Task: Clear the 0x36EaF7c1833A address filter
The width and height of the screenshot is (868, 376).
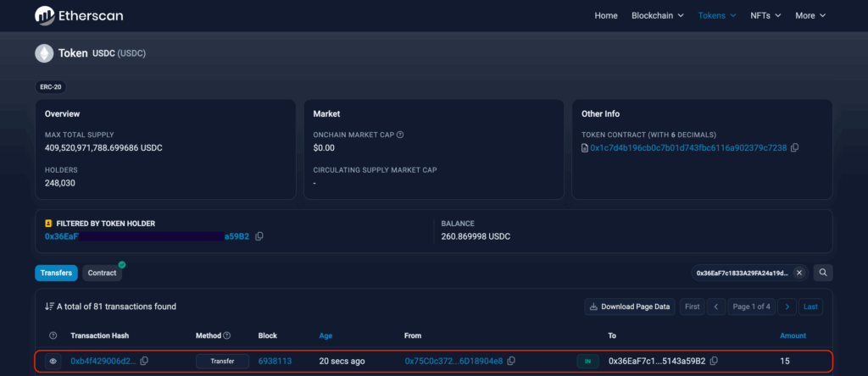Action: tap(798, 273)
